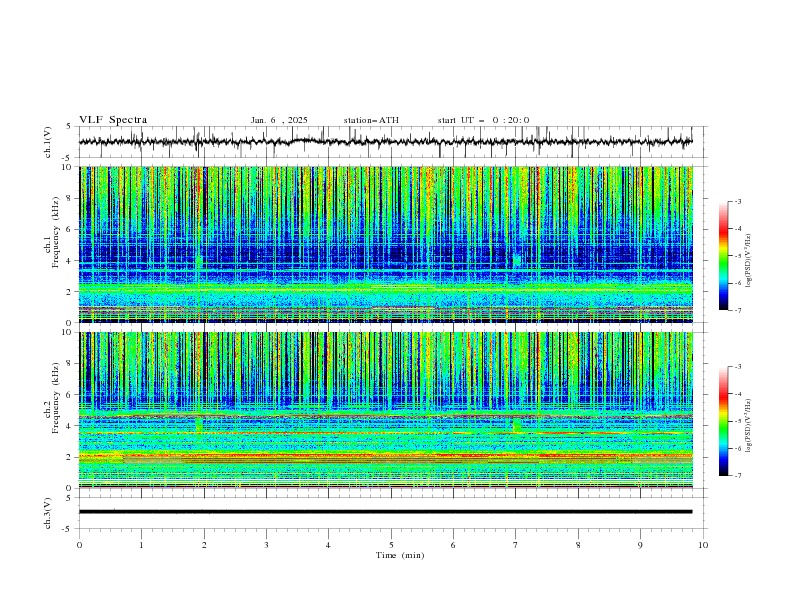
Task: Click the "ch.3(V)" axis label
Action: [48, 513]
